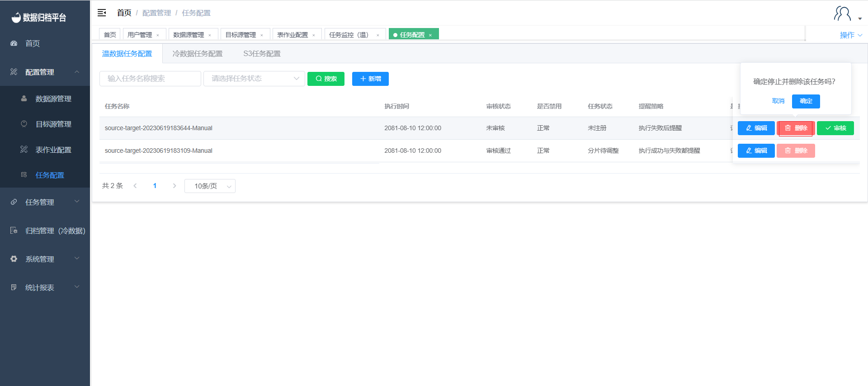Image resolution: width=868 pixels, height=386 pixels.
Task: Expand the 统计报表 sidebar menu
Action: (x=77, y=287)
